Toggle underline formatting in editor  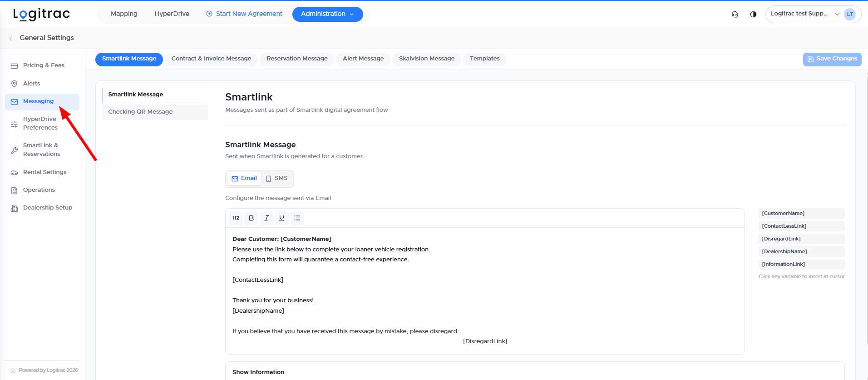[281, 218]
